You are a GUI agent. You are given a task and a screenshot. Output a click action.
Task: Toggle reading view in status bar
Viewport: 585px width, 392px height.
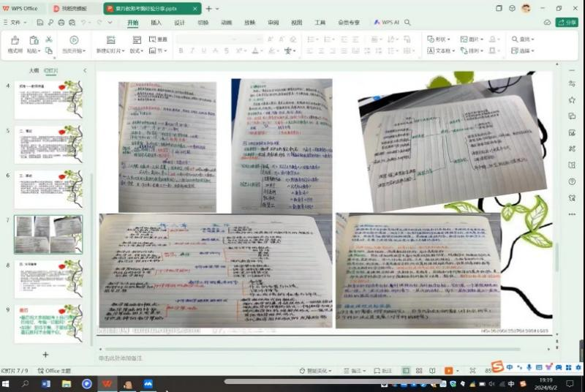point(432,371)
